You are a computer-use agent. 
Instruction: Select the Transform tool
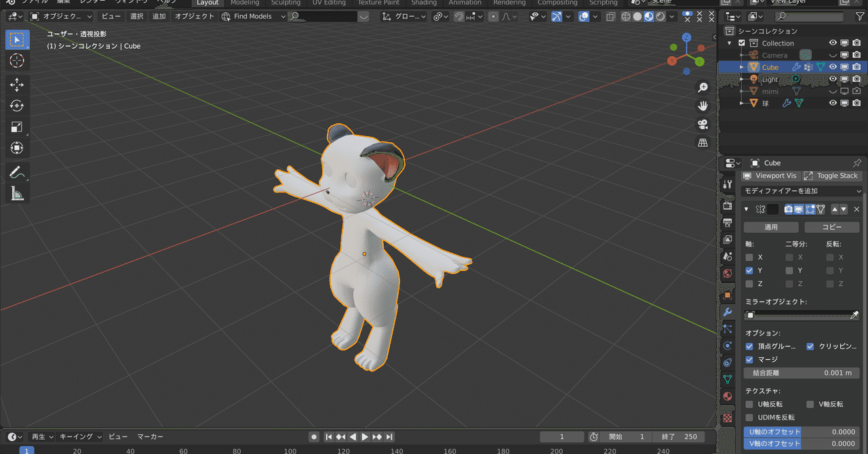(17, 148)
